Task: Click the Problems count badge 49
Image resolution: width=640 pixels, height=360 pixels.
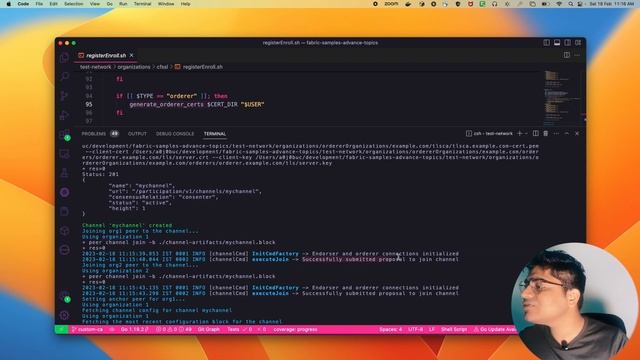Action: coord(114,134)
